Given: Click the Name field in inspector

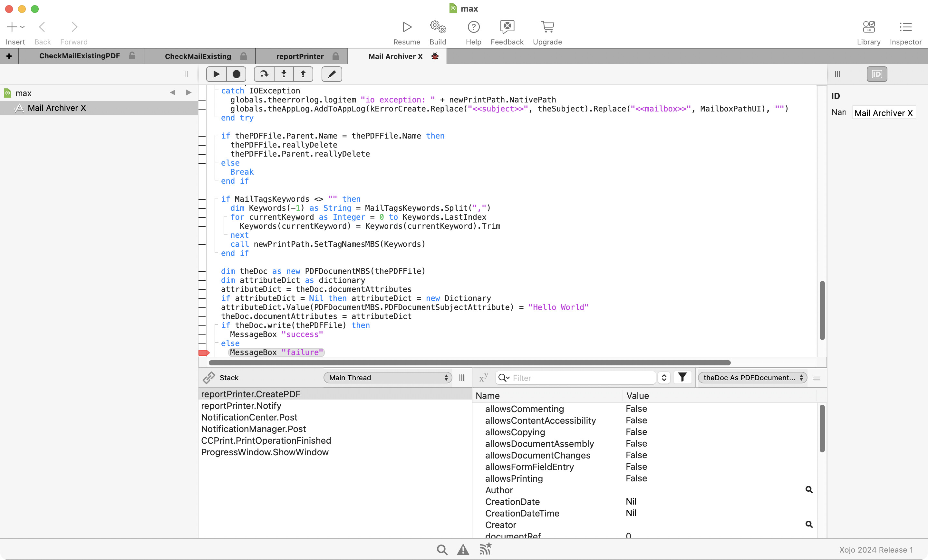Looking at the screenshot, I should coord(884,112).
